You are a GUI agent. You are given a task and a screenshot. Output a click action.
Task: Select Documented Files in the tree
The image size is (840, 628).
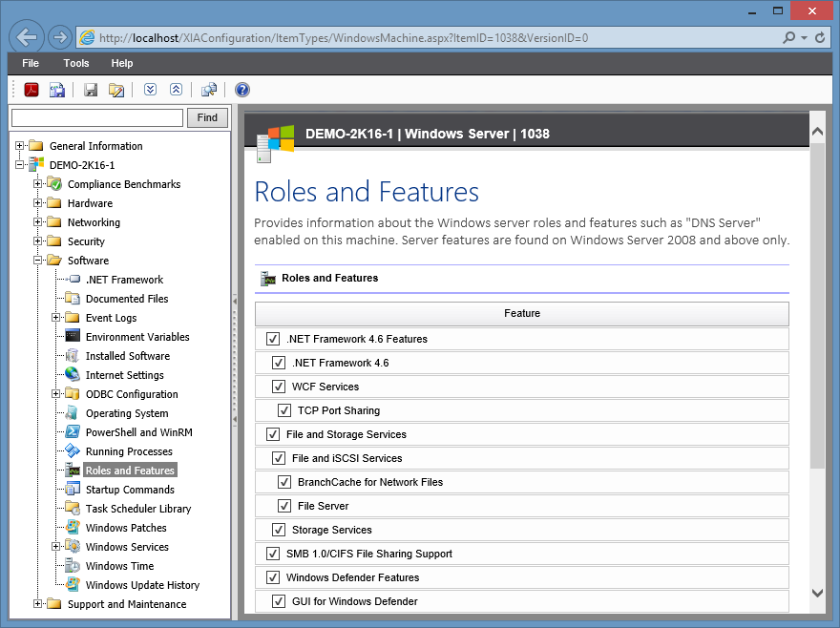(x=127, y=299)
